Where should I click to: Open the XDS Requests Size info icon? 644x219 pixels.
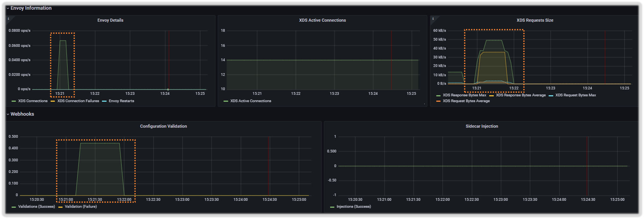click(x=433, y=19)
